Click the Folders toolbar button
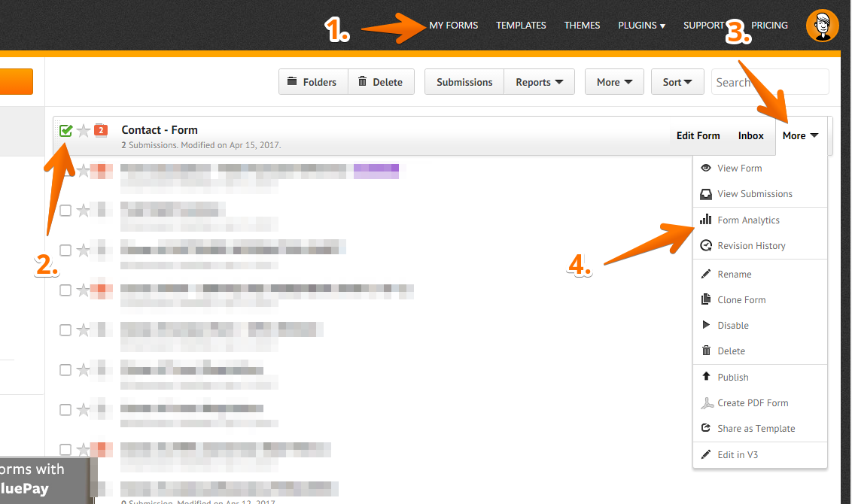Screen dimensions: 852x504 click(312, 82)
